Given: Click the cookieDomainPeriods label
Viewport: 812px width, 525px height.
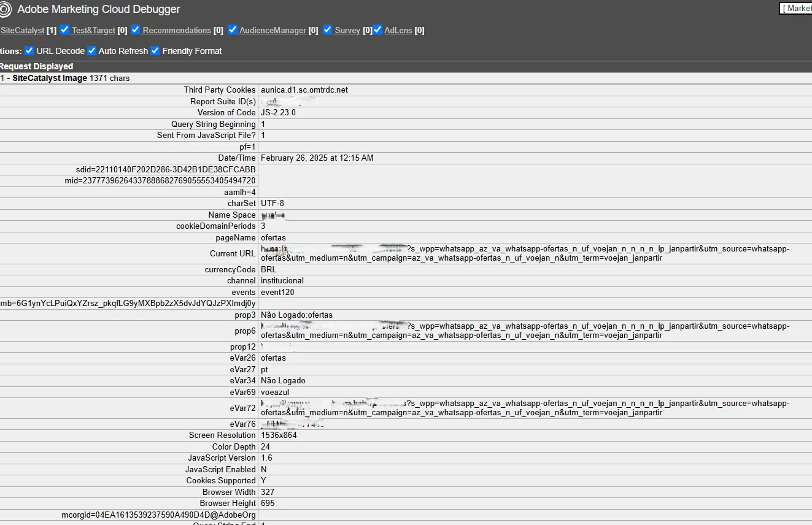Looking at the screenshot, I should click(x=216, y=226).
